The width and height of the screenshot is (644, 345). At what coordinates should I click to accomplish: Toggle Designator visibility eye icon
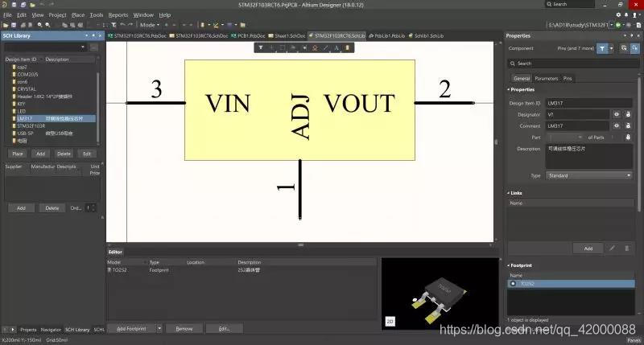pos(617,114)
